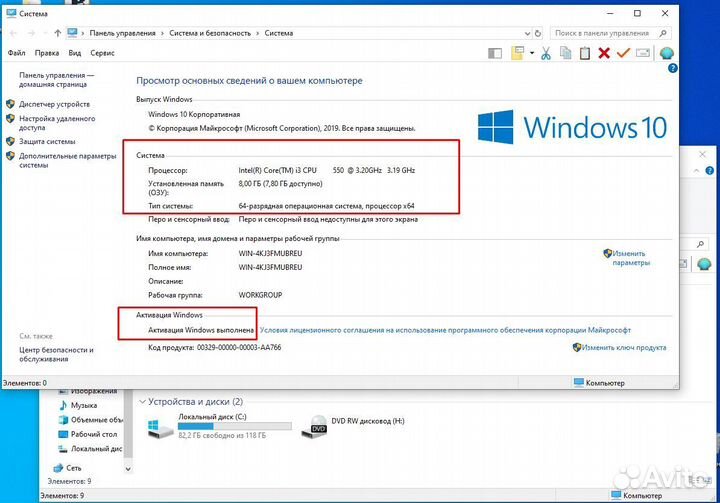This screenshot has height=503, width=720.
Task: Select Локальный диск (C:) drive icon
Action: tap(160, 427)
